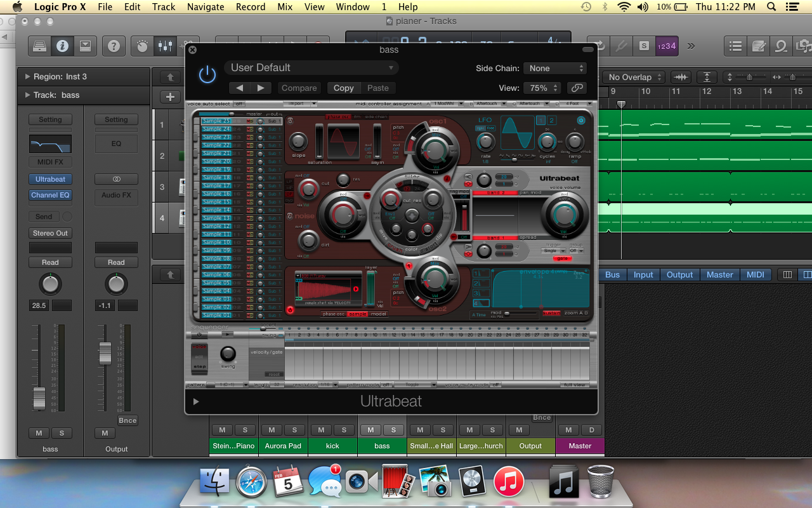Open the sequencer resolution 1/16 dropdown
This screenshot has height=508, width=812.
[329, 385]
